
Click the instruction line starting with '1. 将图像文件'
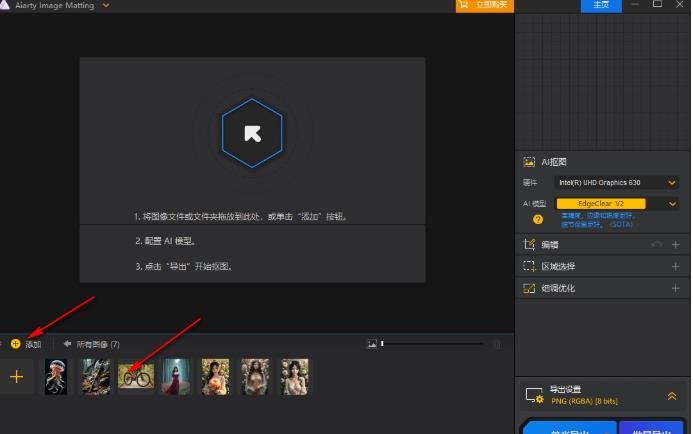coord(241,217)
